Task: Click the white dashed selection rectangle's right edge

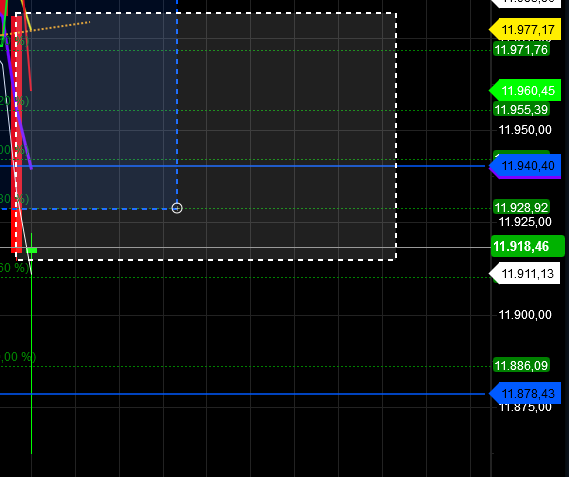Action: coord(396,136)
